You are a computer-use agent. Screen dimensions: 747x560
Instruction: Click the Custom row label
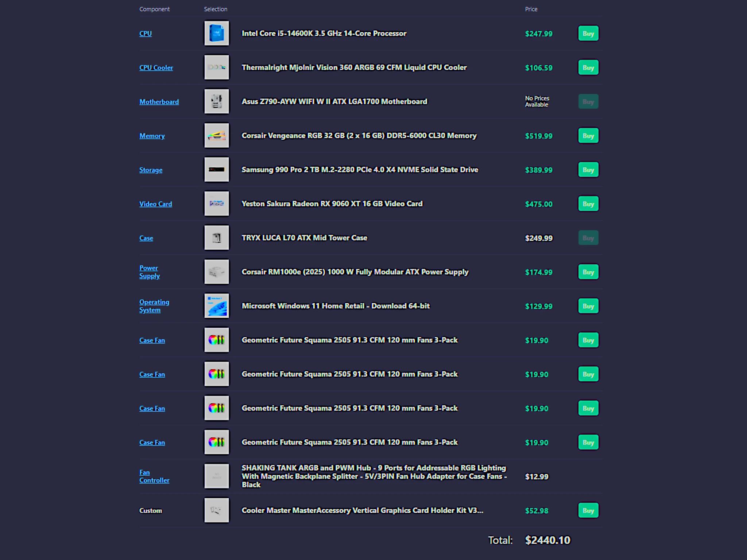tap(151, 510)
